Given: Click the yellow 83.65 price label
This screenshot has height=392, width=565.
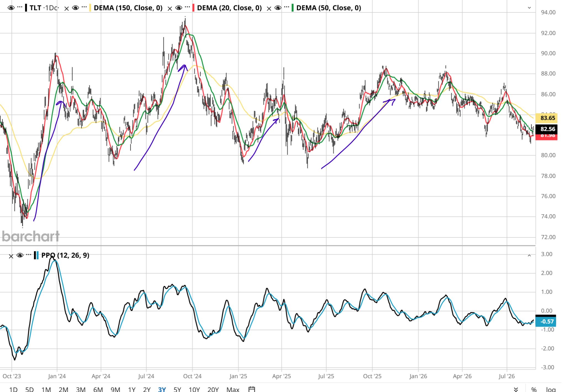Looking at the screenshot, I should point(546,118).
